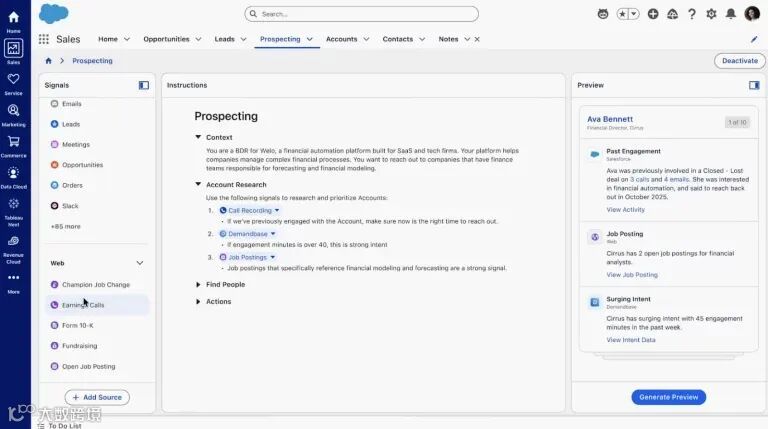This screenshot has width=768, height=429.
Task: Click Past Engagement Salesforce icon
Action: 595,154
